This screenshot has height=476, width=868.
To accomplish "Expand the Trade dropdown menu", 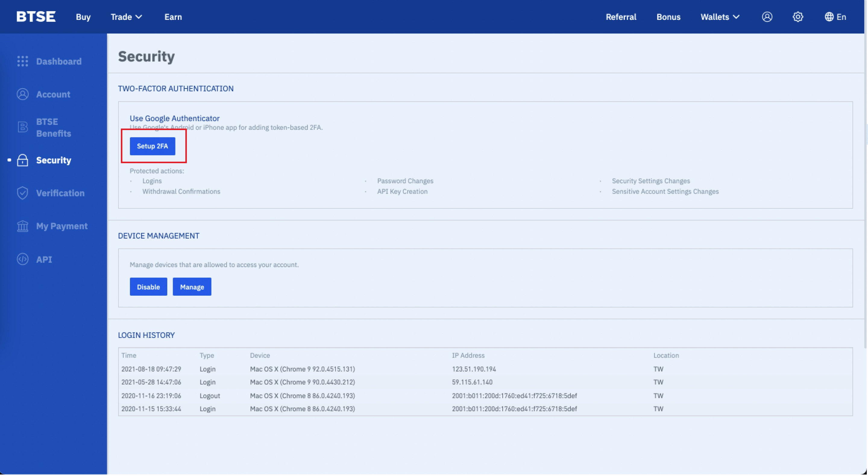I will click(126, 17).
